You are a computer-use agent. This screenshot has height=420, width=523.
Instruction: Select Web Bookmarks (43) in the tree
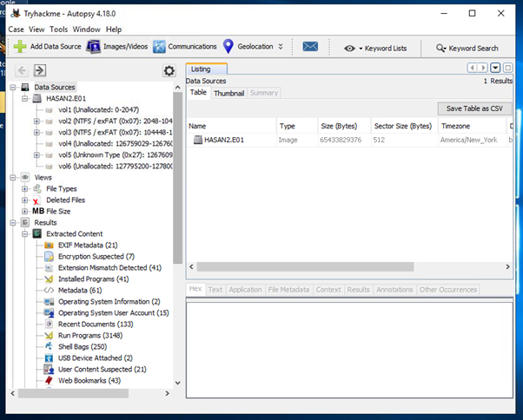(89, 380)
